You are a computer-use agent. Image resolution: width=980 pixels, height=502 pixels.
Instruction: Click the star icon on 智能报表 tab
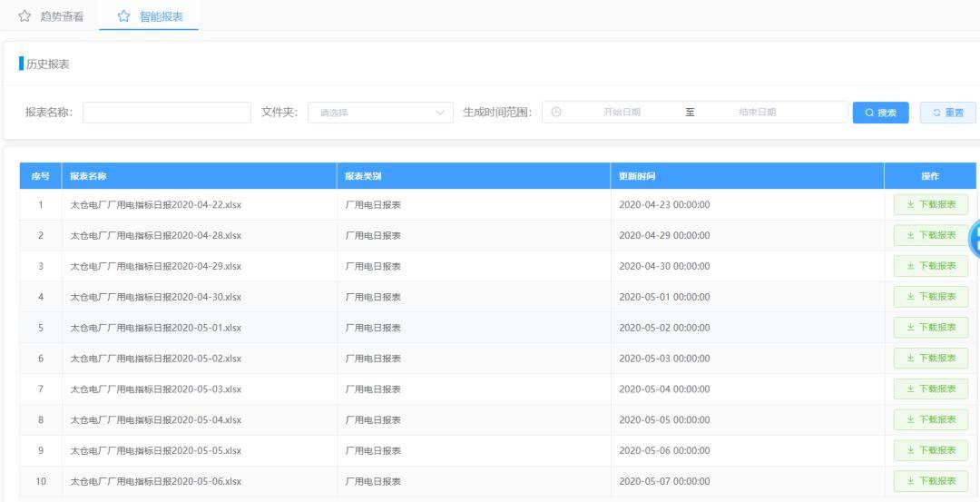click(124, 16)
